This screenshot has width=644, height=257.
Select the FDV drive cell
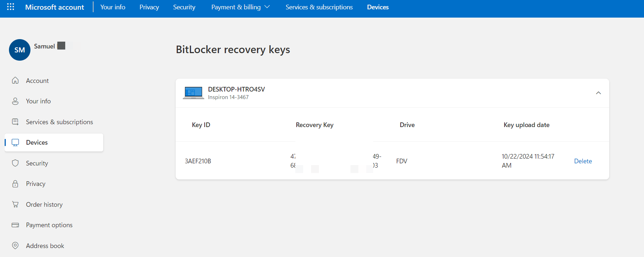coord(402,161)
